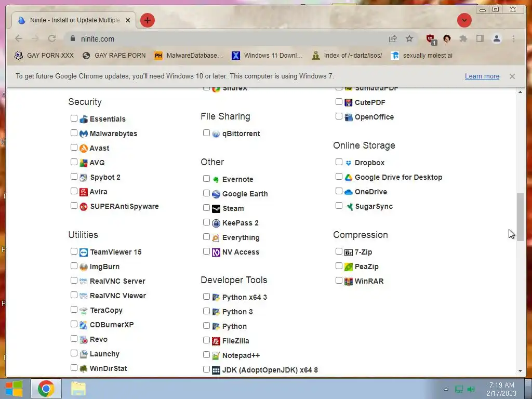Click the CDBurnerXP icon

(x=84, y=325)
